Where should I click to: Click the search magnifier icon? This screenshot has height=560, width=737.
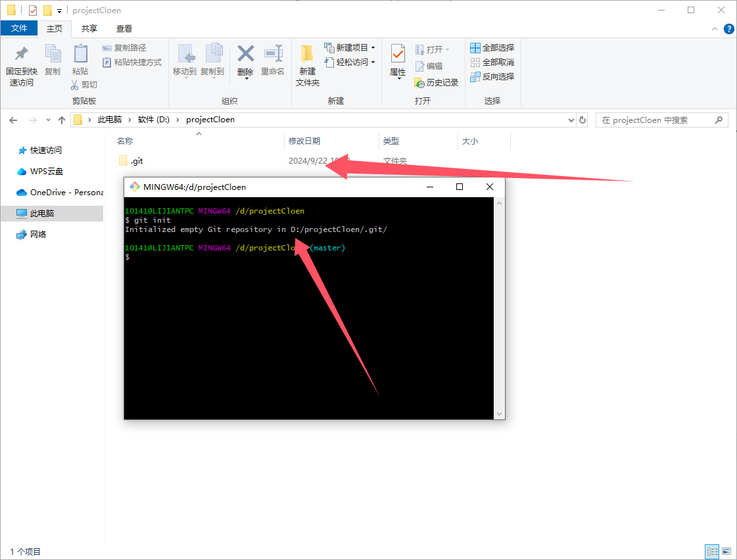coord(718,120)
